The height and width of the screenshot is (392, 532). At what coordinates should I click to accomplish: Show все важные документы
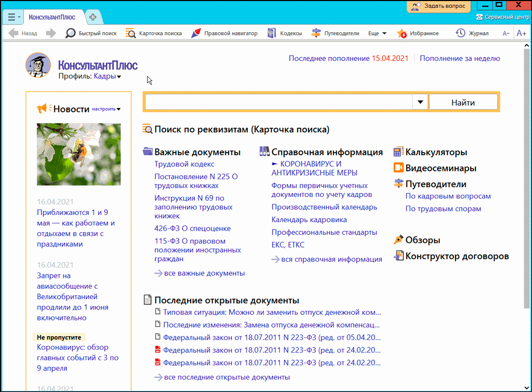point(204,273)
